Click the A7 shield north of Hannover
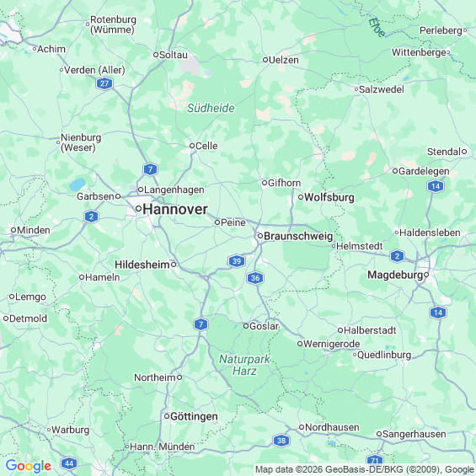476x476 pixels. [x=150, y=169]
